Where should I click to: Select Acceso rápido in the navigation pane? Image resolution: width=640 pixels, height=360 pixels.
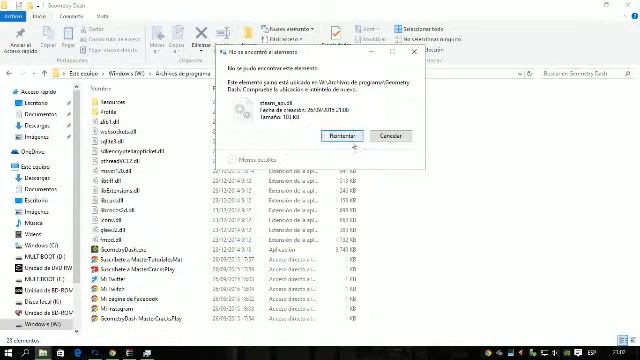(x=35, y=92)
